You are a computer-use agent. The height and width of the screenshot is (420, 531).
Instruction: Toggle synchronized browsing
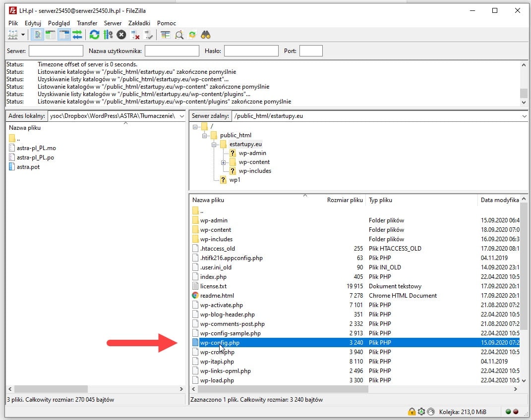[192, 35]
